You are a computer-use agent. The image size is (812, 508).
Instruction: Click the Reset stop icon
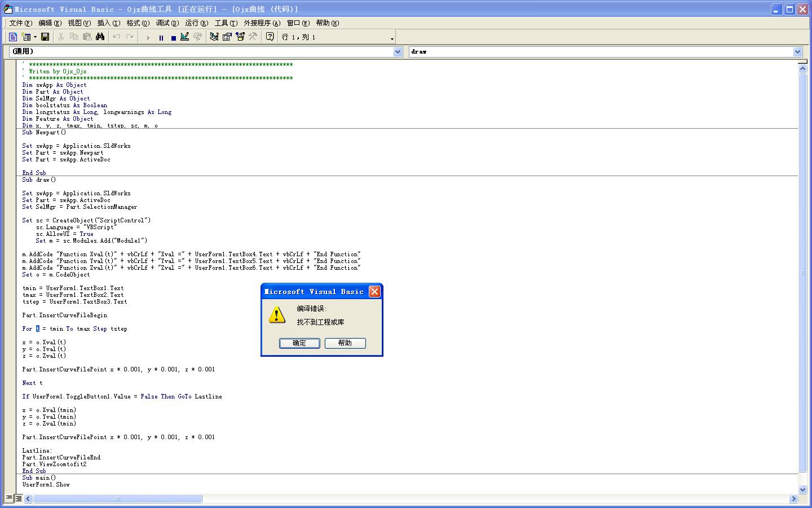click(174, 37)
